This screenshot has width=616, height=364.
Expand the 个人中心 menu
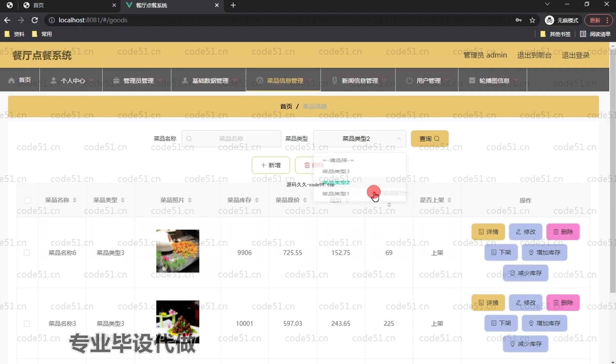click(x=71, y=80)
